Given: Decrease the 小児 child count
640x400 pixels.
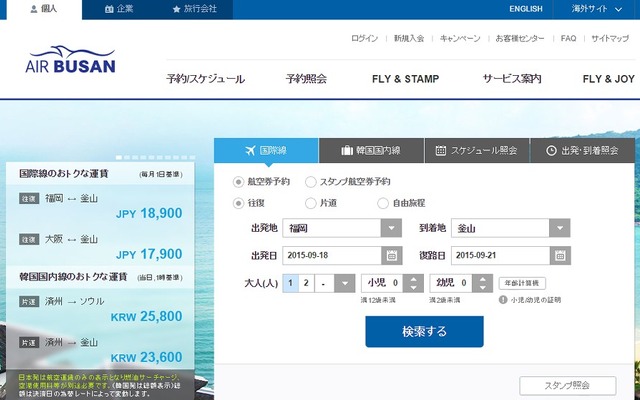Looking at the screenshot, I should (413, 288).
